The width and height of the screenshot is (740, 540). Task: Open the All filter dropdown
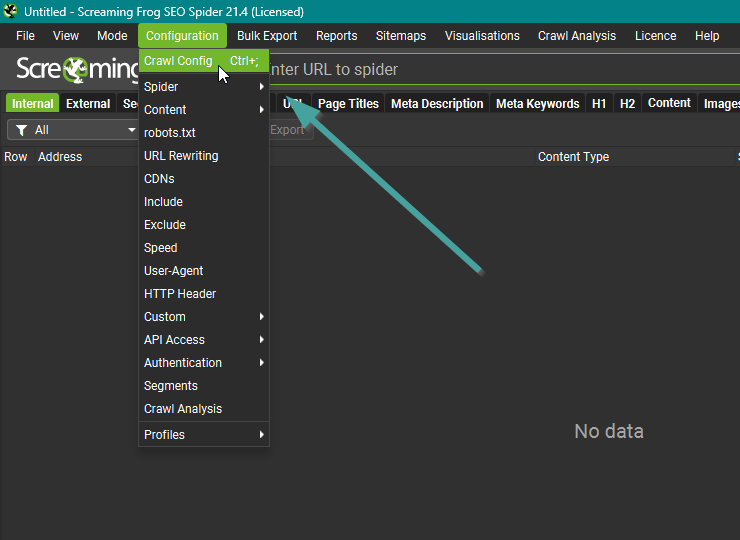pyautogui.click(x=75, y=130)
